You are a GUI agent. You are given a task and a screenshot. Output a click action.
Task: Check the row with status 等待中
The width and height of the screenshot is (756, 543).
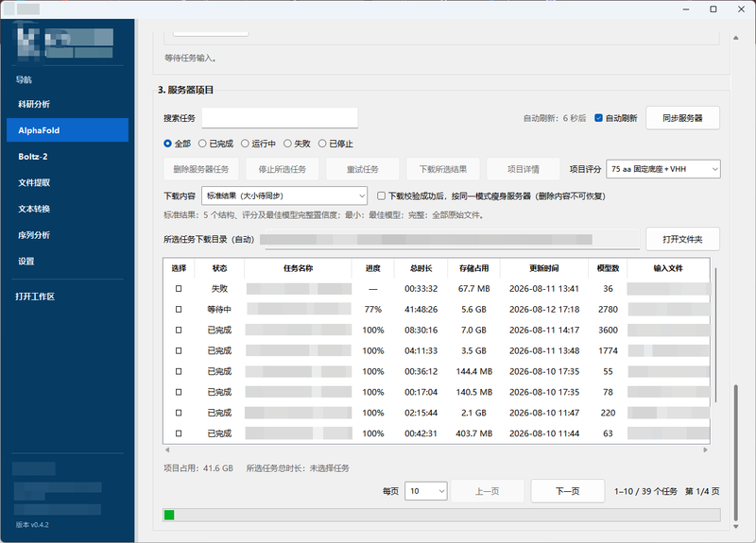click(x=179, y=310)
